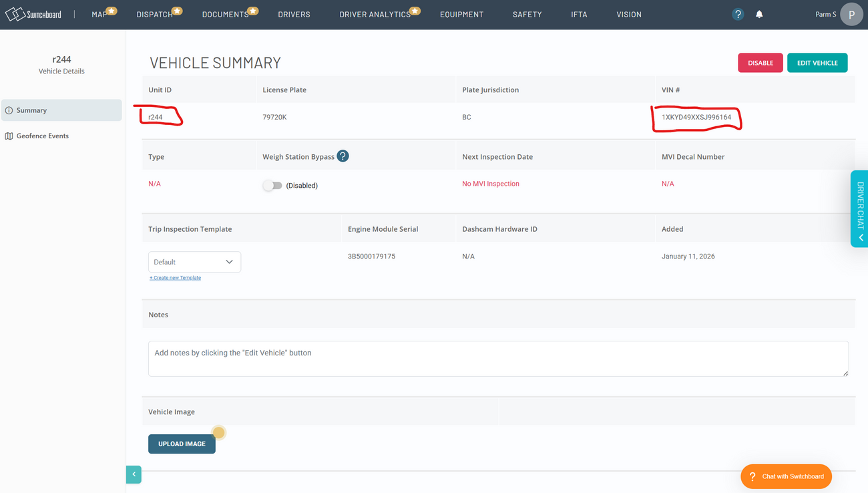Enable the Weigh Station Bypass toggle
The width and height of the screenshot is (868, 493).
click(x=273, y=185)
